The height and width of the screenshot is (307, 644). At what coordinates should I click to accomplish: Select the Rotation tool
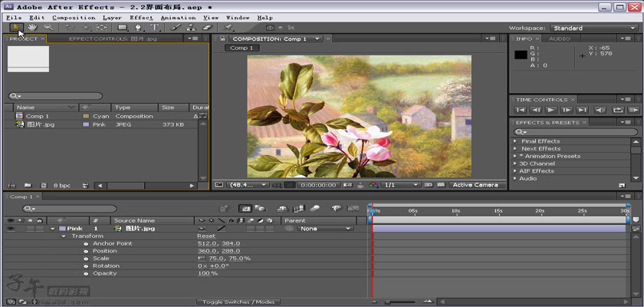click(x=70, y=28)
